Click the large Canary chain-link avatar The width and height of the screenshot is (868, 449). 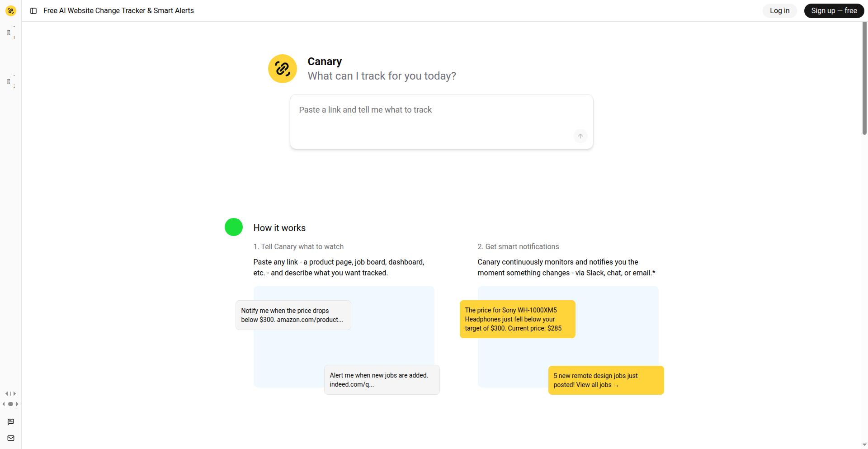pyautogui.click(x=283, y=69)
